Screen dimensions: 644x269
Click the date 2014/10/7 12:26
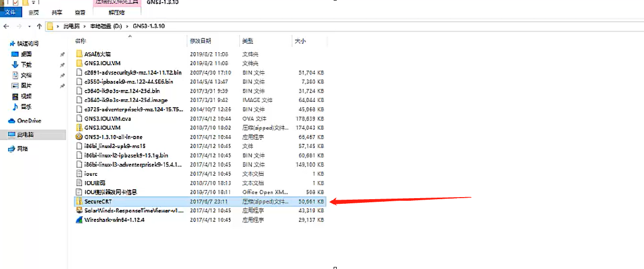(x=211, y=109)
